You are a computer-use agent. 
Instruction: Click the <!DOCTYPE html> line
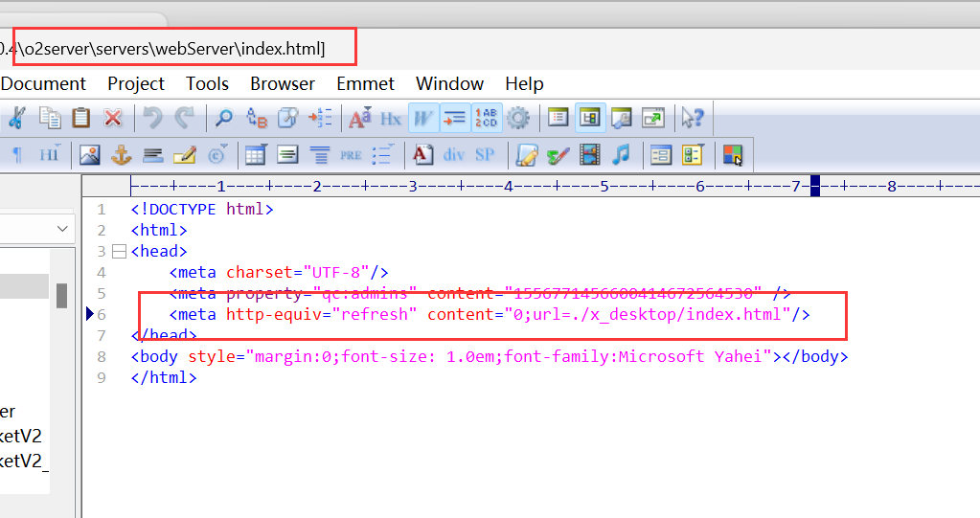(202, 210)
